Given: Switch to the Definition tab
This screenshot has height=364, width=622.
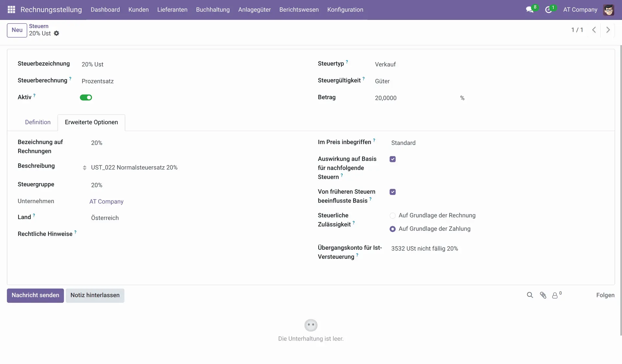Looking at the screenshot, I should pos(38,122).
